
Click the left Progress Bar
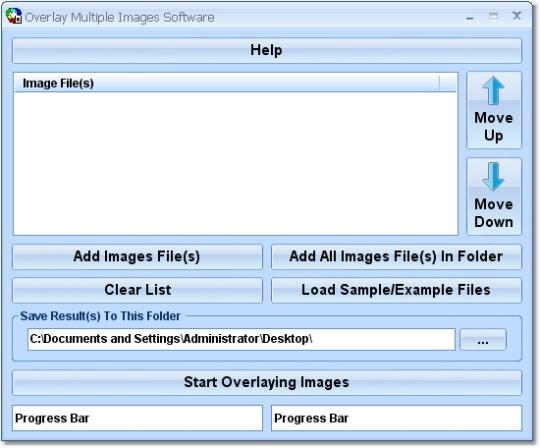[137, 418]
